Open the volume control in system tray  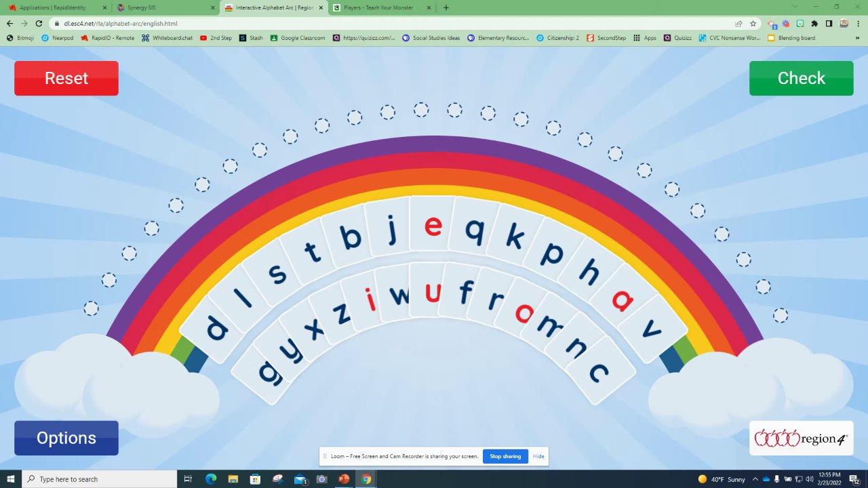pyautogui.click(x=810, y=479)
